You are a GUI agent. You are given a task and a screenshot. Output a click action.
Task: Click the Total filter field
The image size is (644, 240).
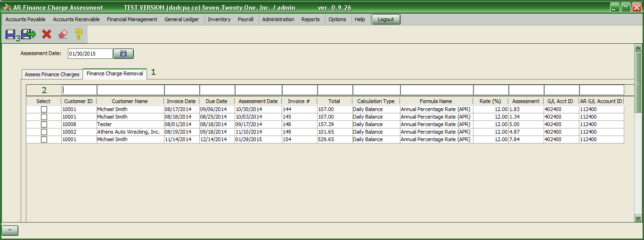335,90
